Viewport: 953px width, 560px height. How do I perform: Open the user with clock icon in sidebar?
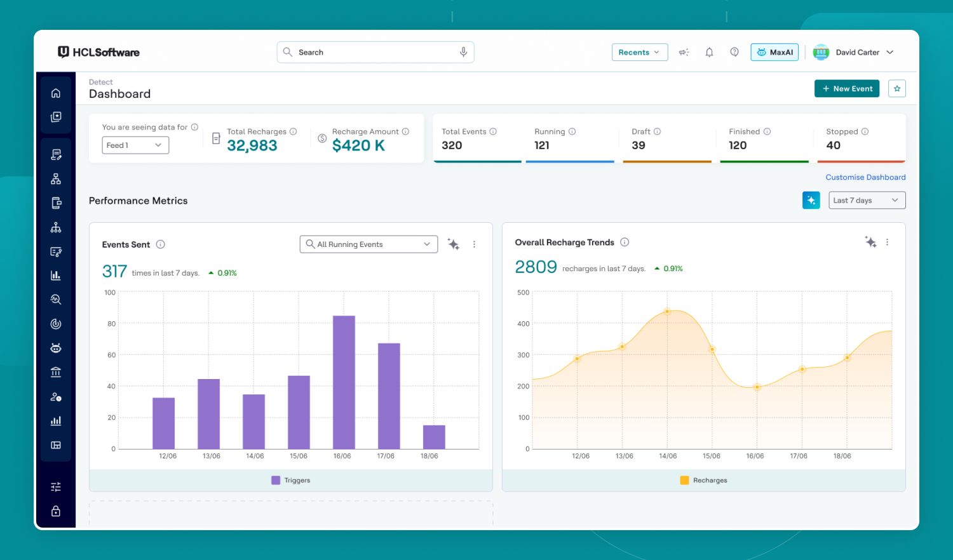(56, 397)
